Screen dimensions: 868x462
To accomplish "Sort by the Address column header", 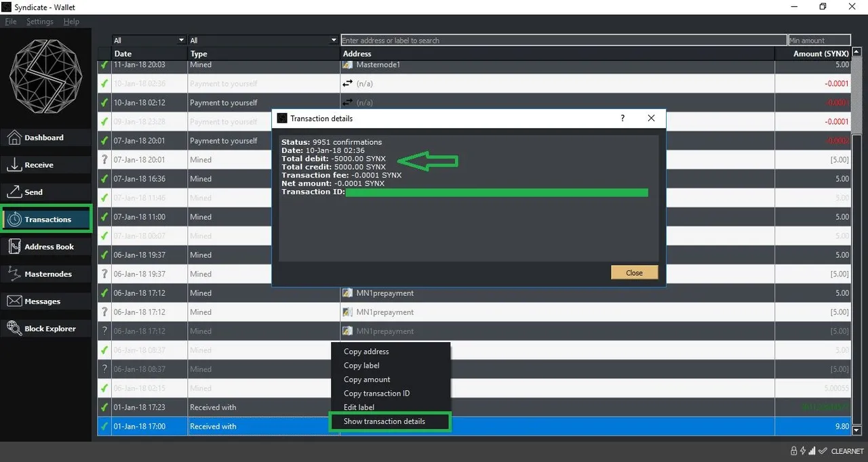I will pyautogui.click(x=557, y=54).
